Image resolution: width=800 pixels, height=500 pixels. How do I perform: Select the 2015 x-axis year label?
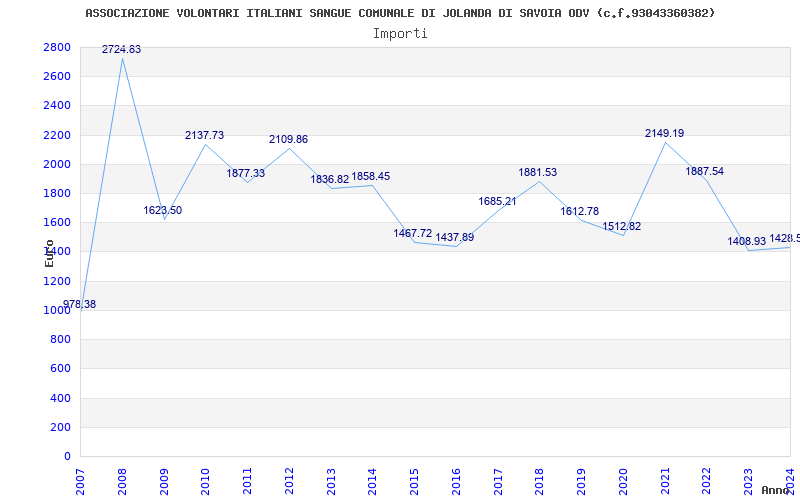click(x=414, y=482)
